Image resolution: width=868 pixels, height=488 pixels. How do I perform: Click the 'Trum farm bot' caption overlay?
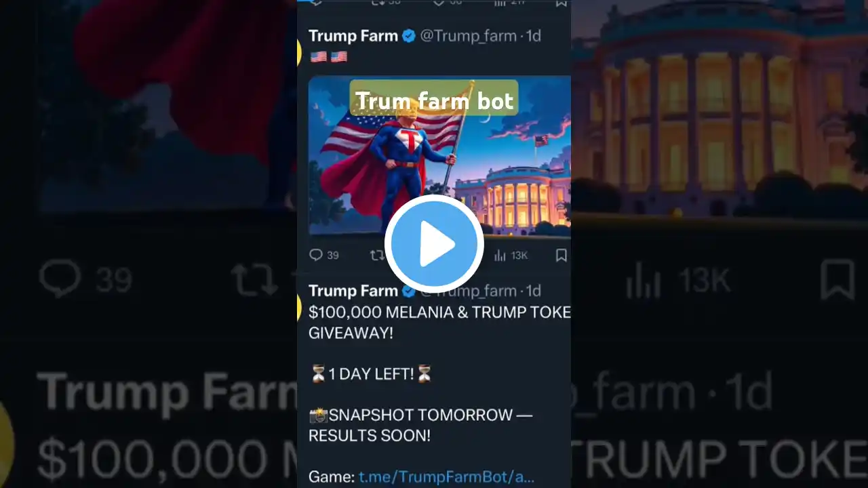pyautogui.click(x=434, y=99)
